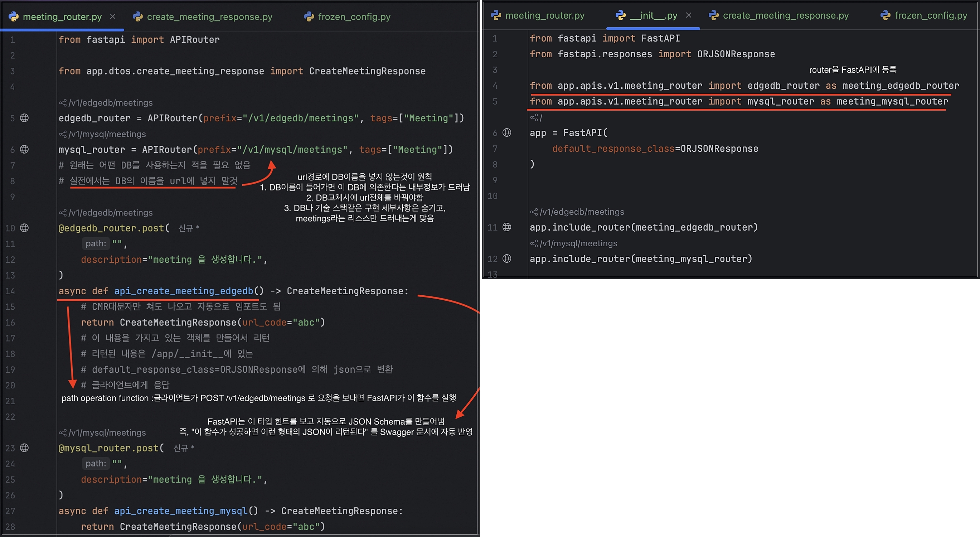The height and width of the screenshot is (537, 980).
Task: Click globe icon beside include_router(meeting_edgedb_router)
Action: coord(507,227)
